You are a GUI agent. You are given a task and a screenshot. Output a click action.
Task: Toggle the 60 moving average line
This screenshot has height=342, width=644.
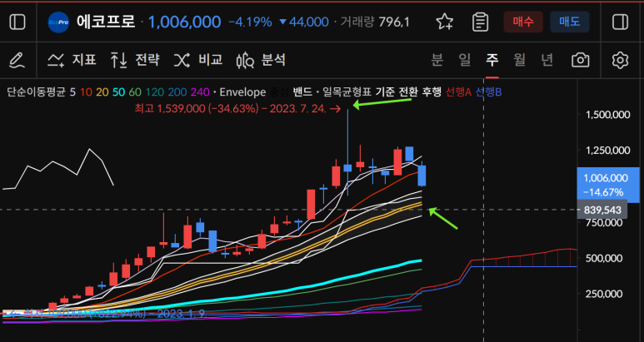(135, 92)
